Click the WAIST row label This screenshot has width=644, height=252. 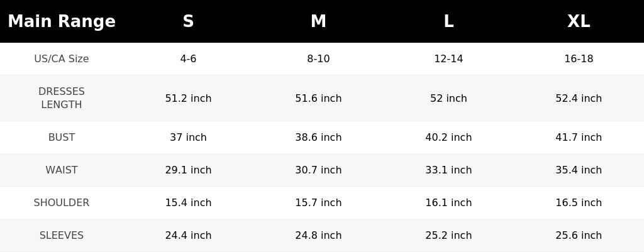(62, 170)
